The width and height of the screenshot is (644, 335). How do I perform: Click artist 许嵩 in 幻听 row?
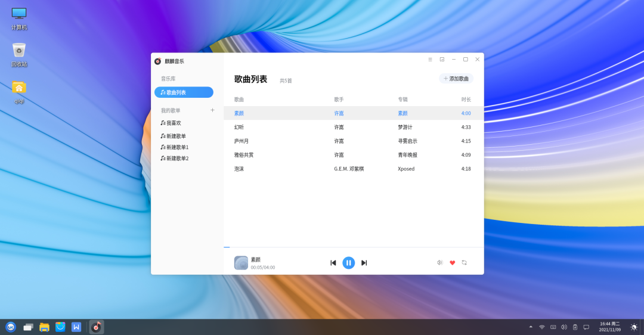click(x=339, y=128)
